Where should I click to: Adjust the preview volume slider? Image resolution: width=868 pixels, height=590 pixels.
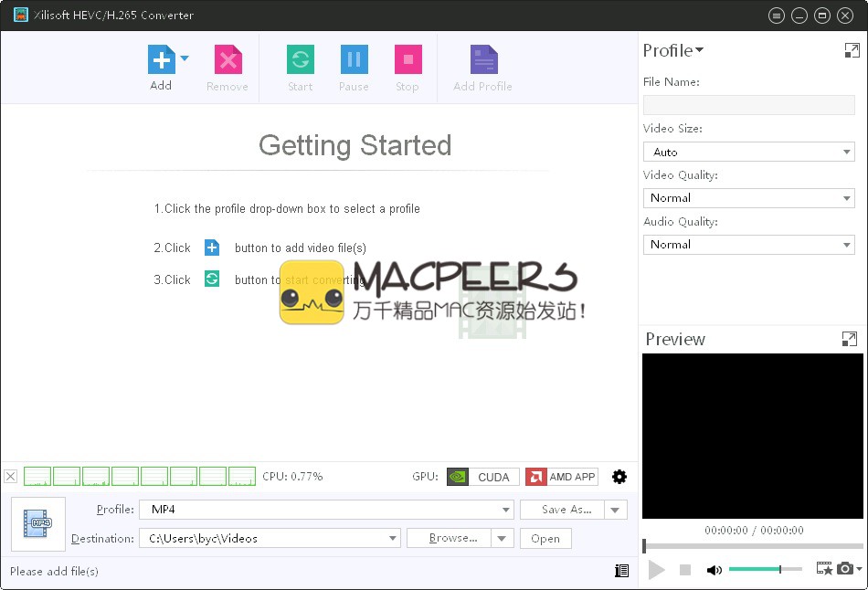tap(765, 569)
